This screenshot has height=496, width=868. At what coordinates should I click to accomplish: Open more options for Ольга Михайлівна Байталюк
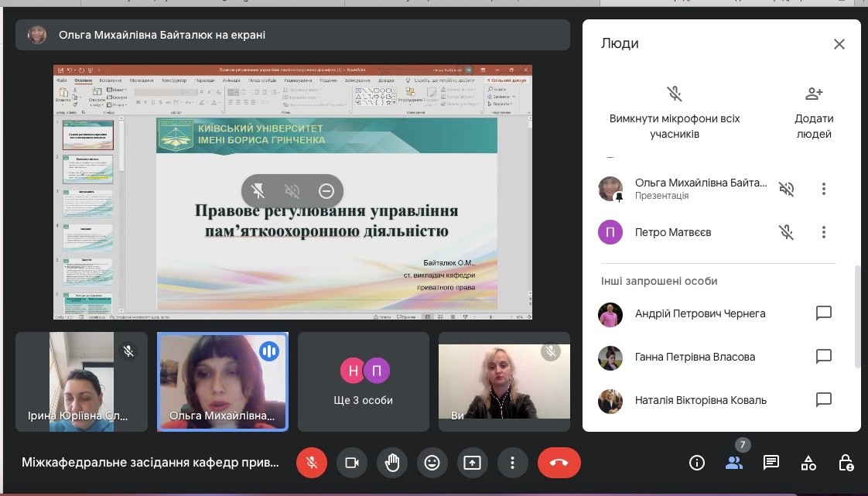tap(824, 189)
